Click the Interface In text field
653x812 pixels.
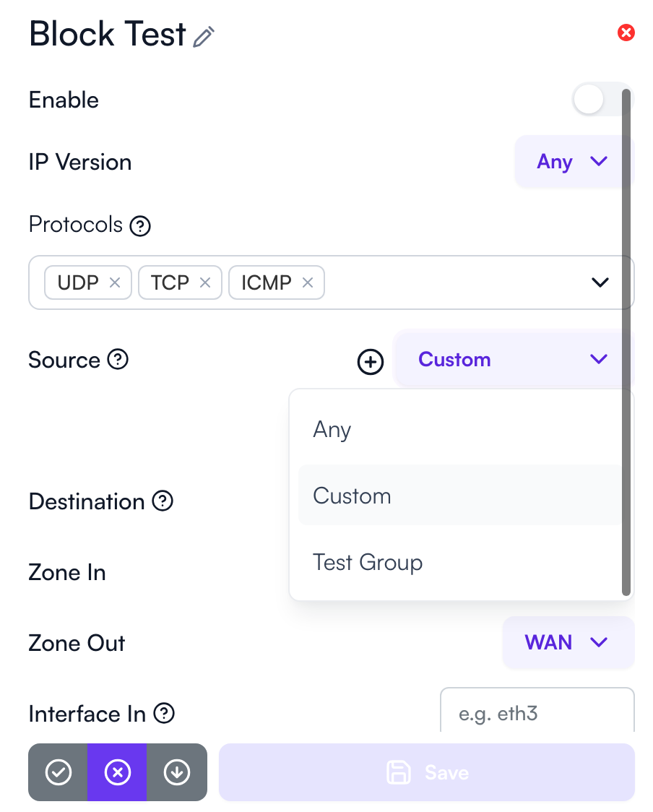click(537, 714)
